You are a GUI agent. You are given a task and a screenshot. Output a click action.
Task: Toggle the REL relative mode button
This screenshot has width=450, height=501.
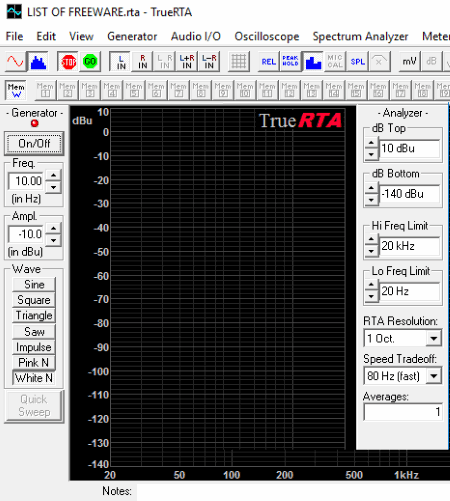269,62
